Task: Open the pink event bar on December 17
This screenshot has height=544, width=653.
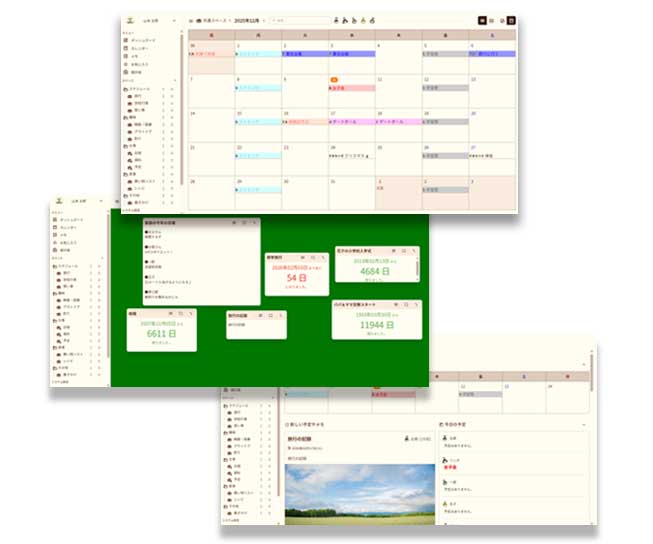Action: 350,121
